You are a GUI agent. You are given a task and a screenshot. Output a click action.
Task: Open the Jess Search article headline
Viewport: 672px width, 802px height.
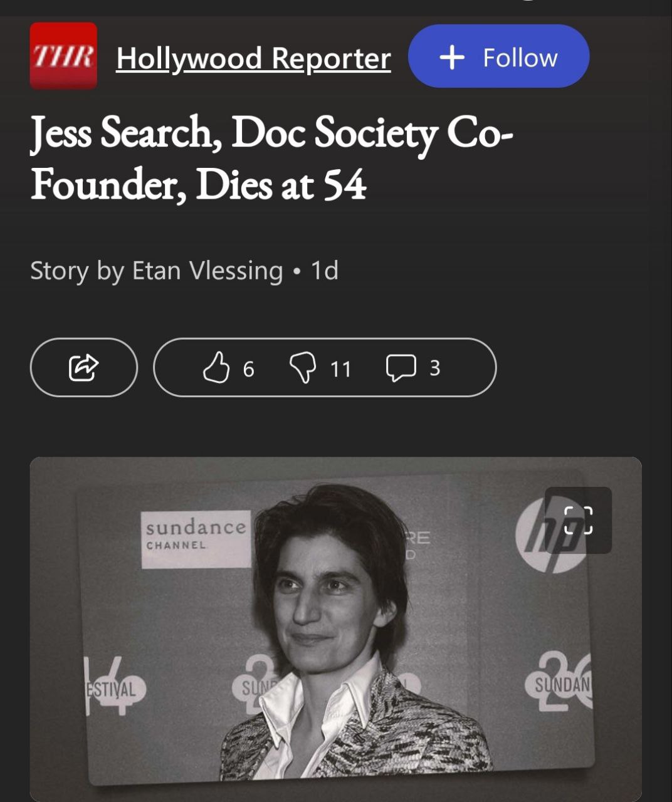tap(271, 133)
